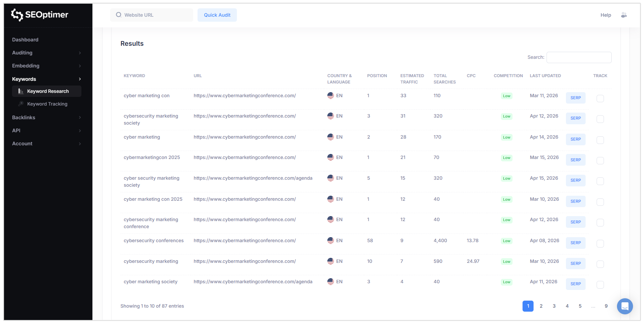The width and height of the screenshot is (644, 324).
Task: Click the Keyword Research bar chart icon
Action: [21, 91]
